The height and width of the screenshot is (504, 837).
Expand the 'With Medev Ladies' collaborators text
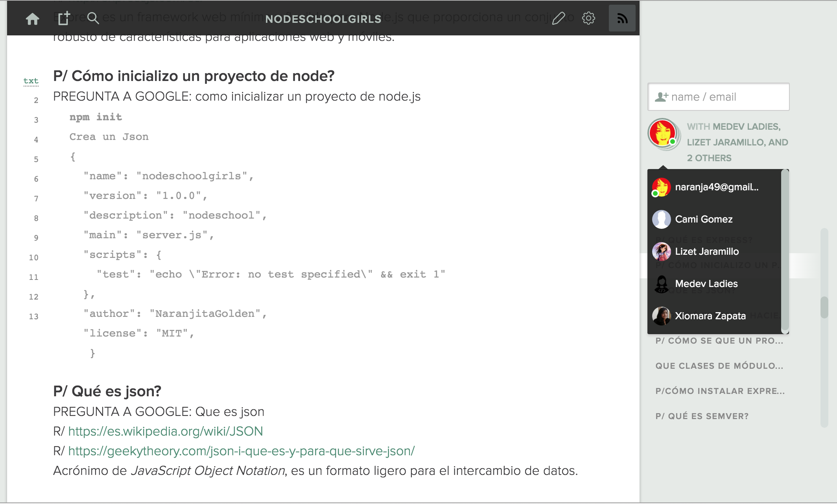point(737,142)
